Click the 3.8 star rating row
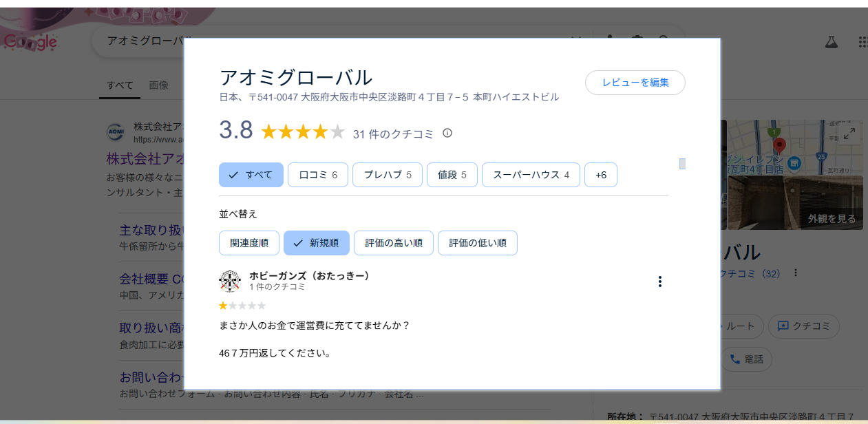This screenshot has height=424, width=868. pos(302,131)
